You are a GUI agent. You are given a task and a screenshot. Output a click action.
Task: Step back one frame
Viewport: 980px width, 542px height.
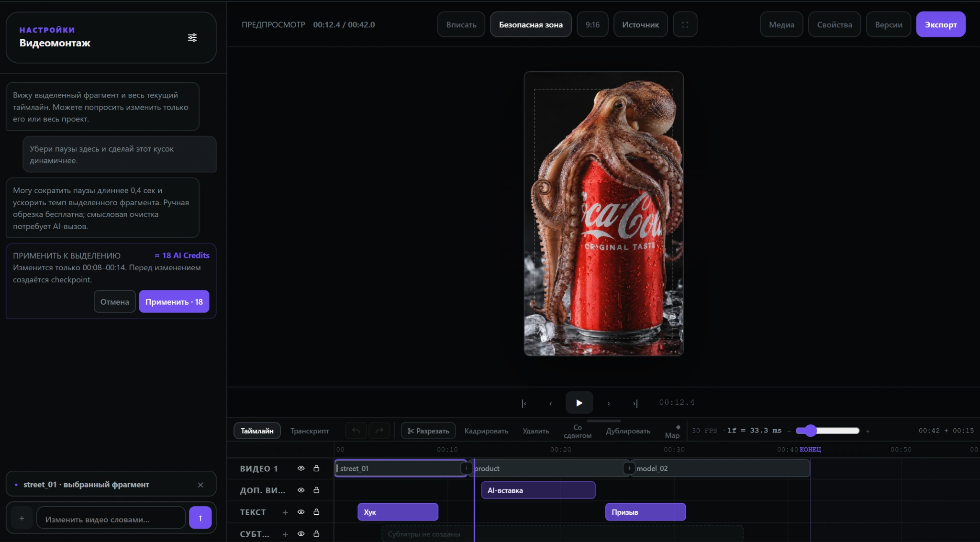coord(551,403)
